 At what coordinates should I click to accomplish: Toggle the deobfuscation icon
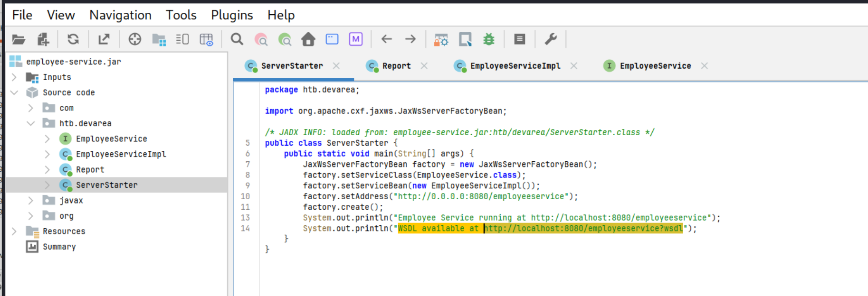[x=441, y=39]
